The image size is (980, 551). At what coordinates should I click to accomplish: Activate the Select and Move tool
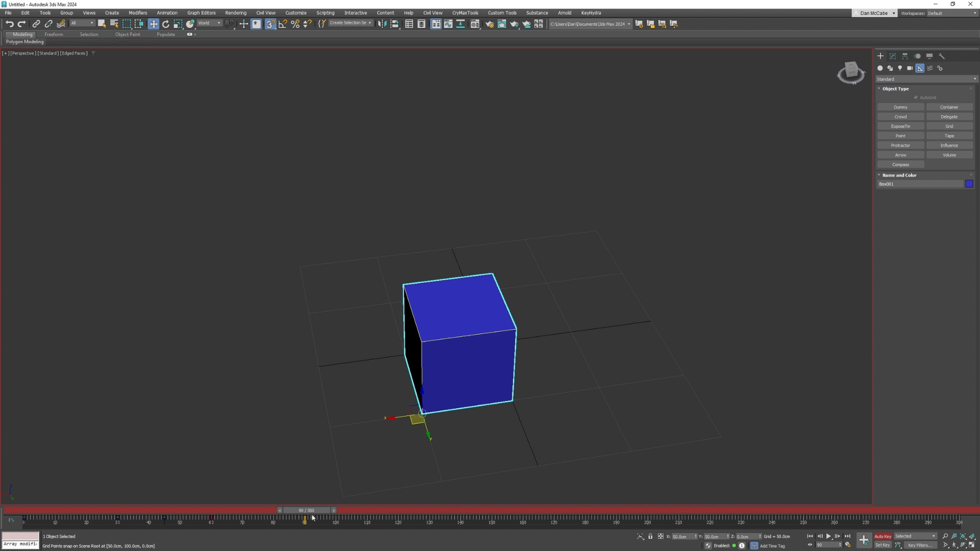153,24
